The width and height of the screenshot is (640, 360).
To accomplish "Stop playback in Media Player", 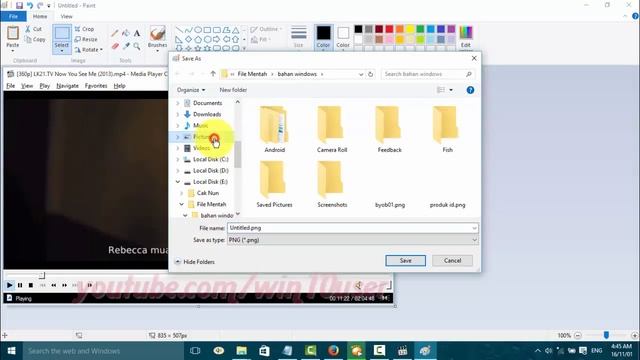I will [x=31, y=285].
